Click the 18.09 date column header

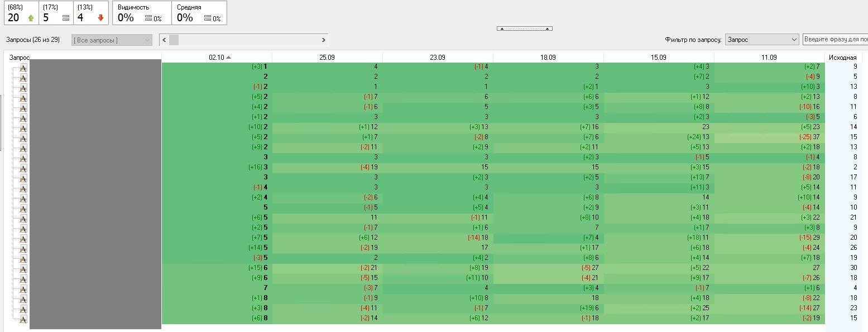[x=548, y=58]
